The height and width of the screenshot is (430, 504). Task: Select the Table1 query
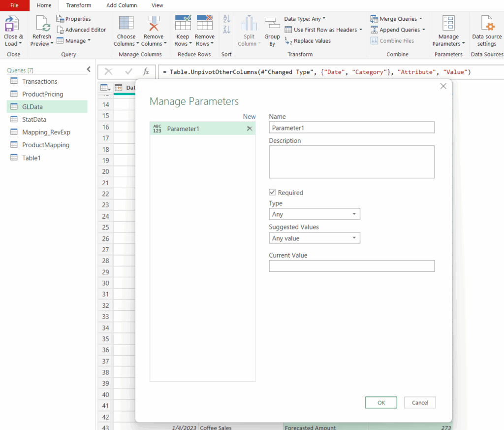click(47, 158)
